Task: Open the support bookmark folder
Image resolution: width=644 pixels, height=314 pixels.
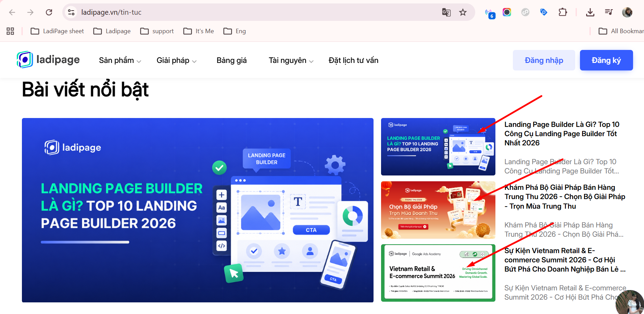Action: click(157, 31)
